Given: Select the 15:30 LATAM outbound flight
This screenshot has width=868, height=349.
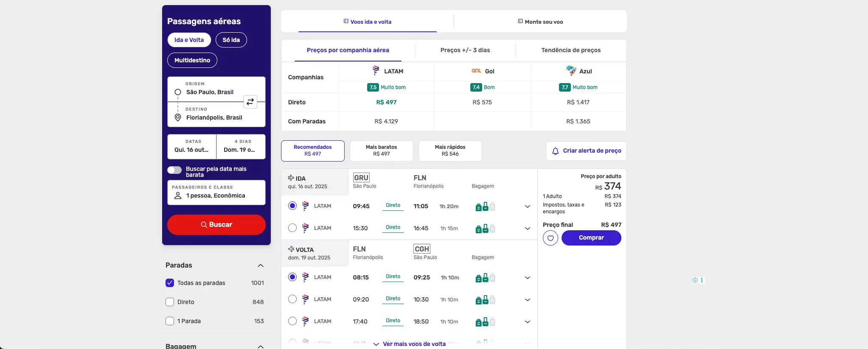Looking at the screenshot, I should [292, 228].
